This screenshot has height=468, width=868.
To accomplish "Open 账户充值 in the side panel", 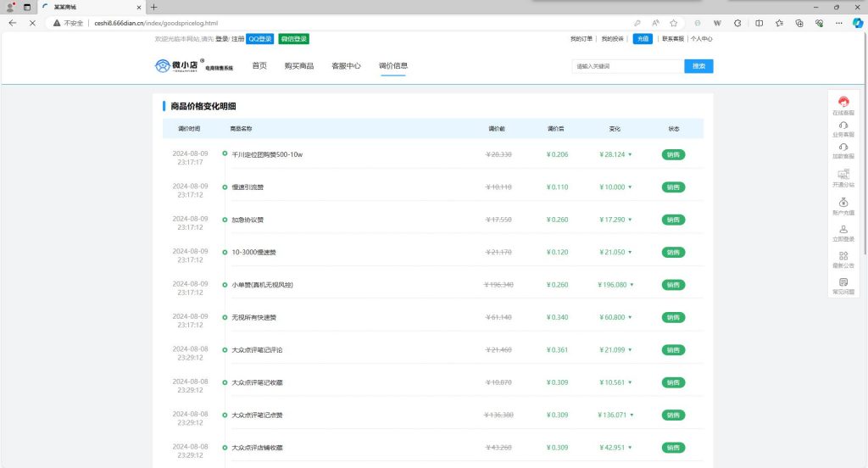I will [843, 205].
